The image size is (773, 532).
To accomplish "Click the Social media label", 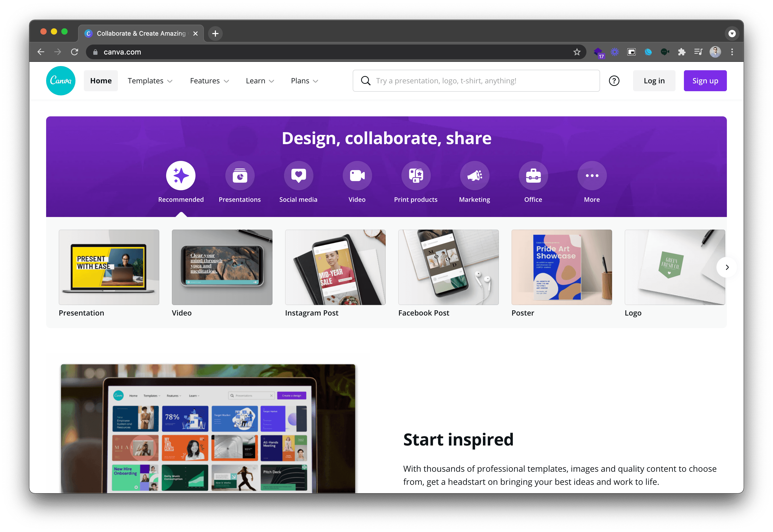I will pyautogui.click(x=298, y=199).
